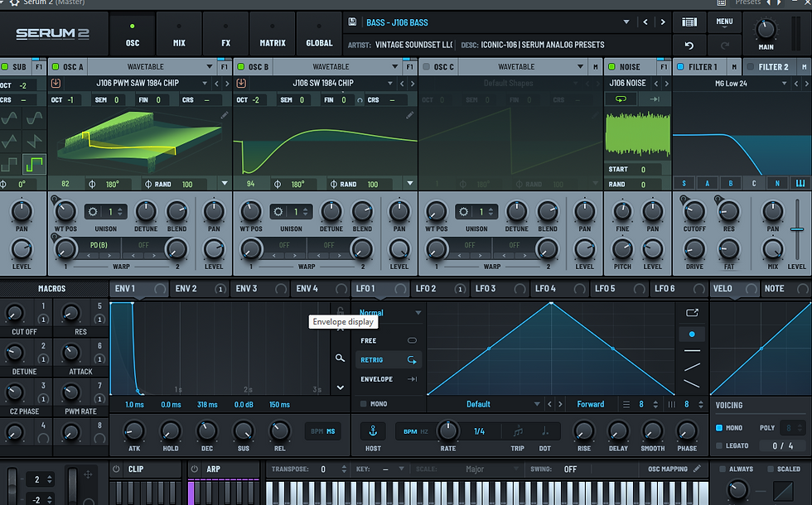This screenshot has width=812, height=505.
Task: Click OSC A unison settings gear
Action: click(93, 212)
